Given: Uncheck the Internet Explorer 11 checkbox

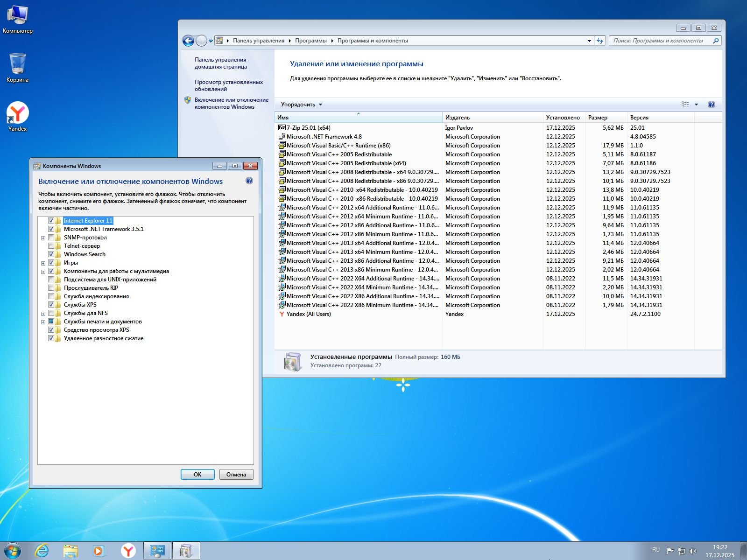Looking at the screenshot, I should [x=51, y=221].
